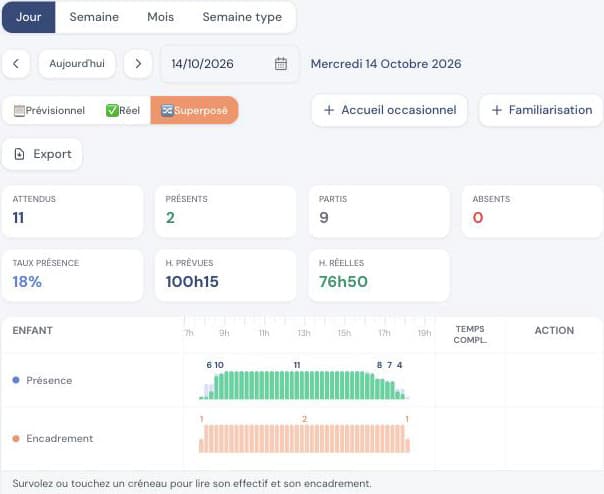Click the orange Encadrement legend dot
Image resolution: width=604 pixels, height=494 pixels.
[x=16, y=439]
